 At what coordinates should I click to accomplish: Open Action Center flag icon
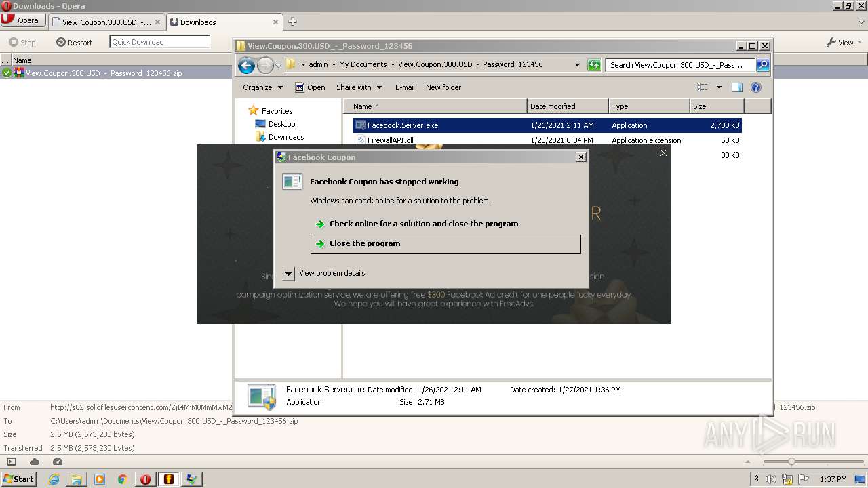coord(804,479)
